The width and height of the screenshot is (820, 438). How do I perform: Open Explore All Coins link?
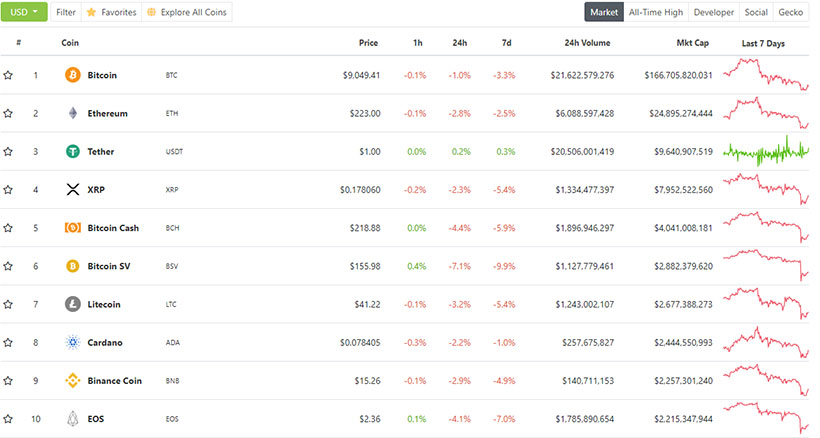[187, 12]
